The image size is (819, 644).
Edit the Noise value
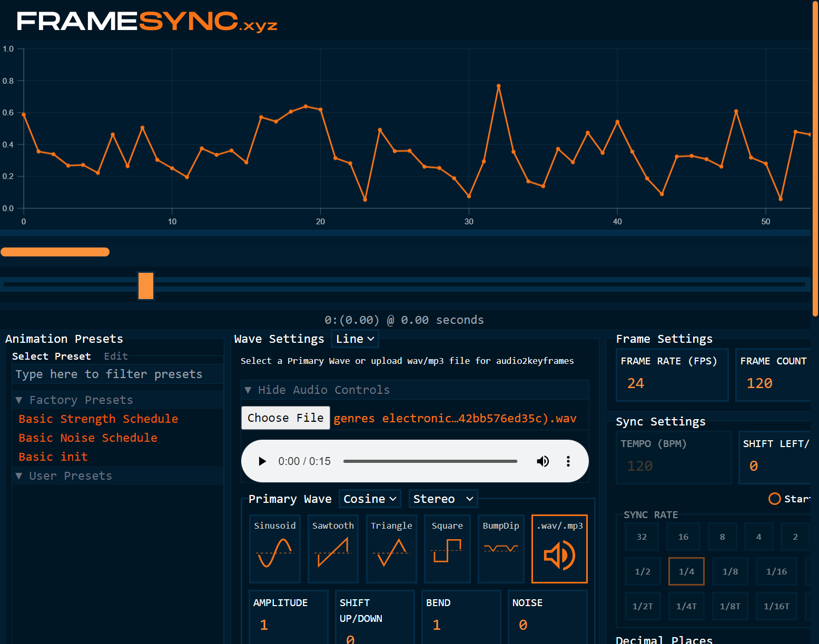(548, 625)
